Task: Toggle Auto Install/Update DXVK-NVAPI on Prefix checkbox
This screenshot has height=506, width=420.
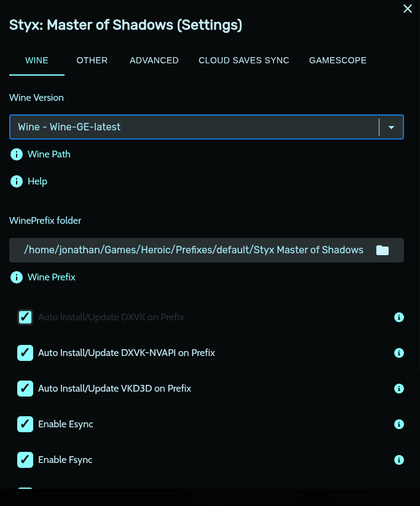Action: (25, 353)
